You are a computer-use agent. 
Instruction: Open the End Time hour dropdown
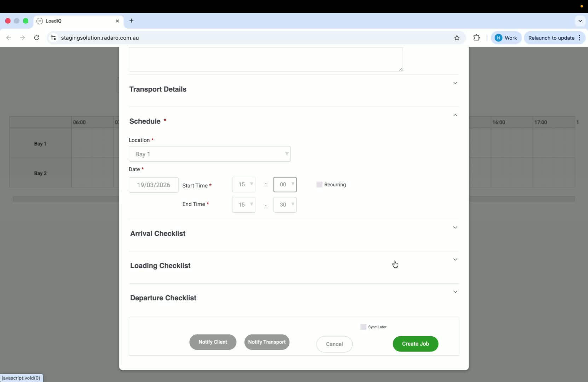[243, 205]
